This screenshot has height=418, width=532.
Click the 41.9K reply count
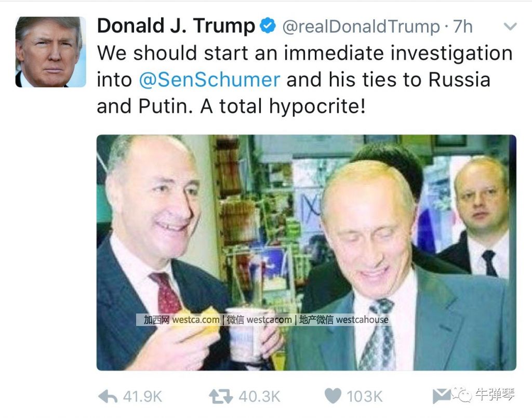[142, 397]
